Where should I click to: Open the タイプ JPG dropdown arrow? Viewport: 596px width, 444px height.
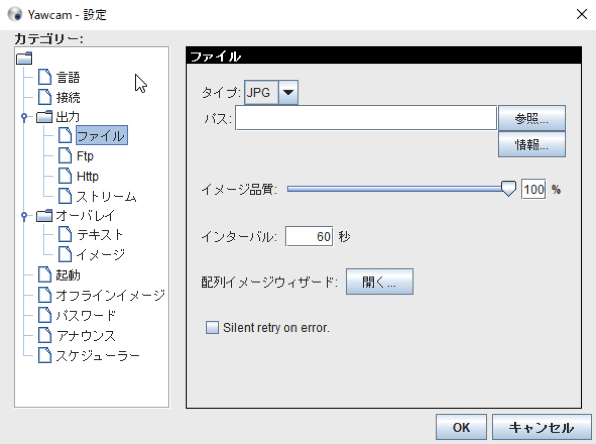pos(288,92)
